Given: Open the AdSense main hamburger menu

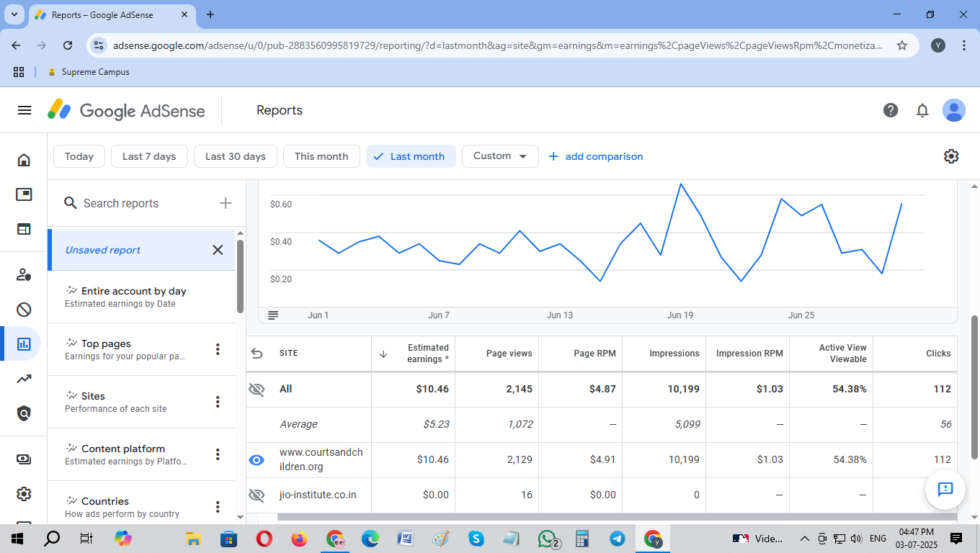Looking at the screenshot, I should click(x=24, y=110).
